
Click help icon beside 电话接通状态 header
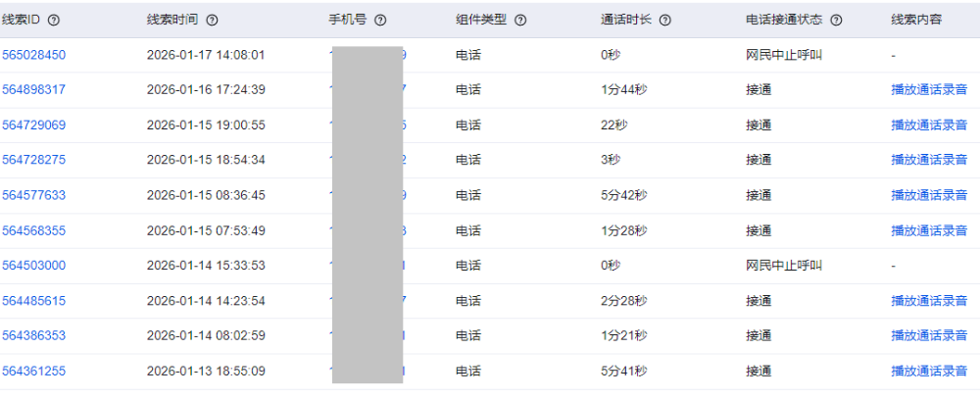(x=836, y=20)
